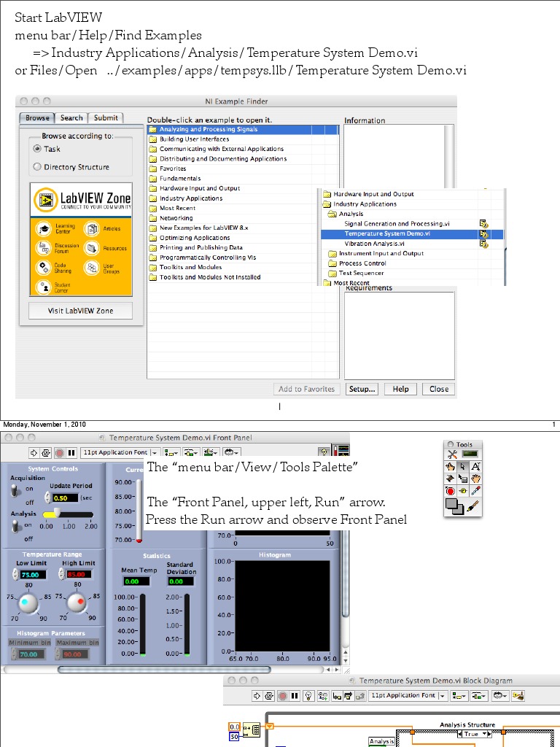560x747 pixels.
Task: Click the red Abort Execution button on the Front Panel
Action: coord(60,453)
